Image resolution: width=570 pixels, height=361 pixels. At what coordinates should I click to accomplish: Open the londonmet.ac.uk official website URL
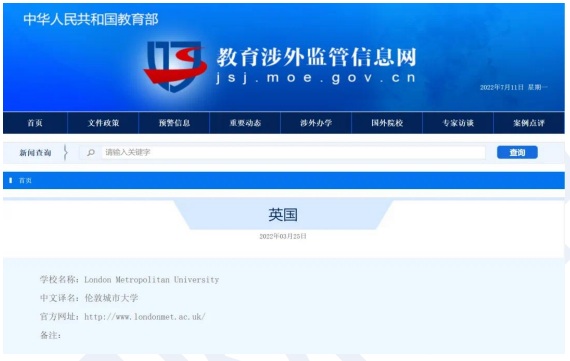click(145, 317)
